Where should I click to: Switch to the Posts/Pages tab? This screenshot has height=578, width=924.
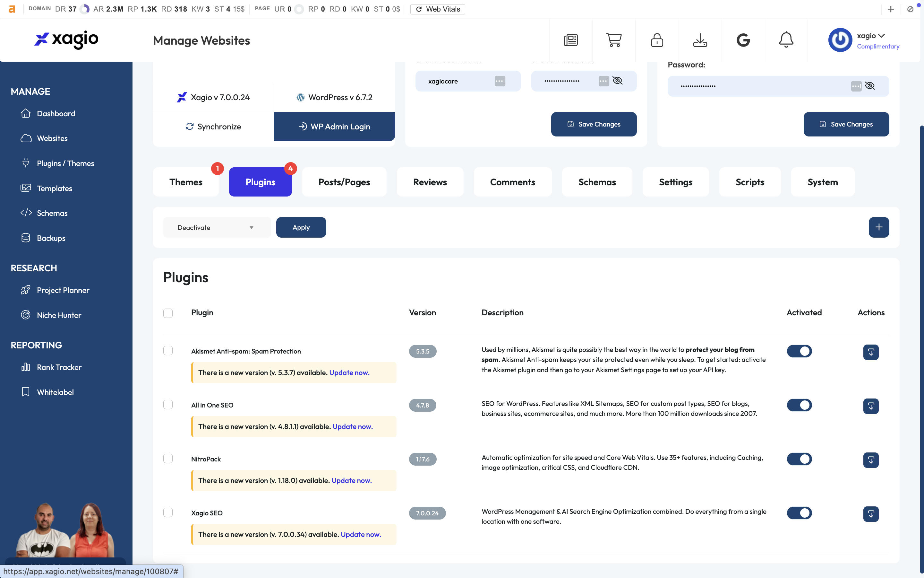[344, 182]
